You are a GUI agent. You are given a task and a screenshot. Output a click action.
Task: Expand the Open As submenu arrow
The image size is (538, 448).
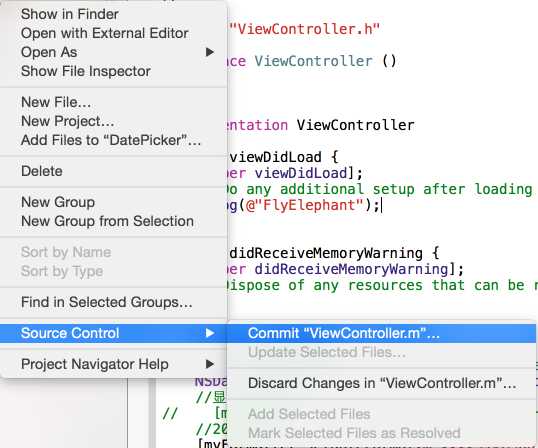click(x=209, y=52)
